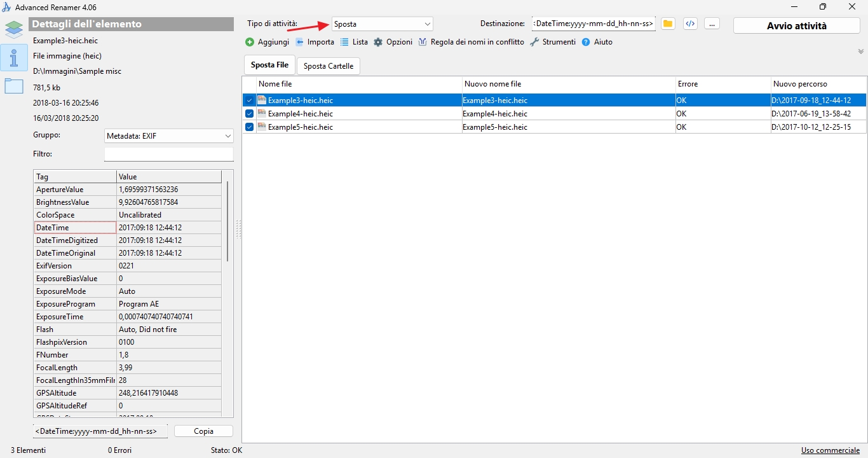868x458 pixels.
Task: Click the yellow browse folder icon
Action: 668,24
